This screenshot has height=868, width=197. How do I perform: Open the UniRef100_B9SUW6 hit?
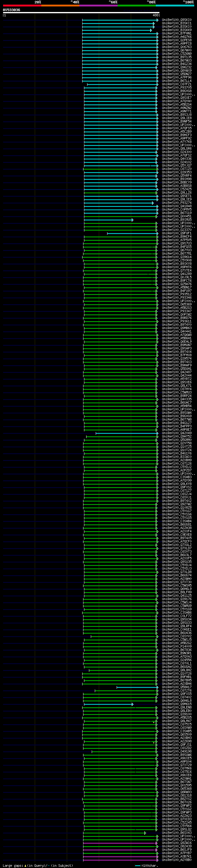tap(177, 755)
